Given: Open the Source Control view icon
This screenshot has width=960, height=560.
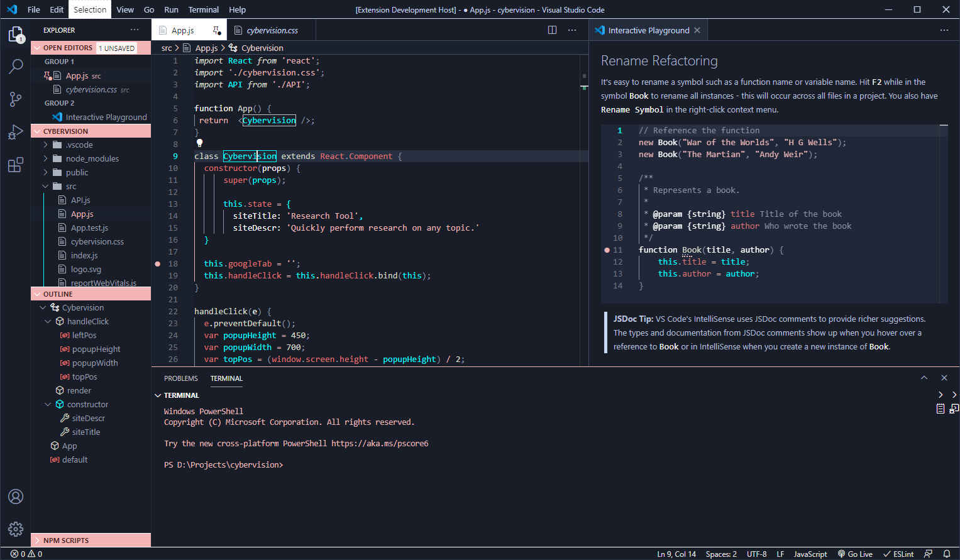Looking at the screenshot, I should coord(16,99).
